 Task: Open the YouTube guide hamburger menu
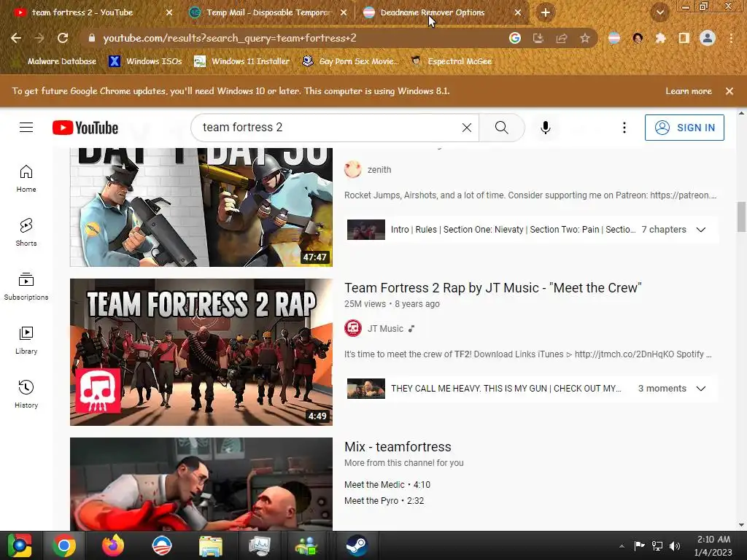click(26, 128)
